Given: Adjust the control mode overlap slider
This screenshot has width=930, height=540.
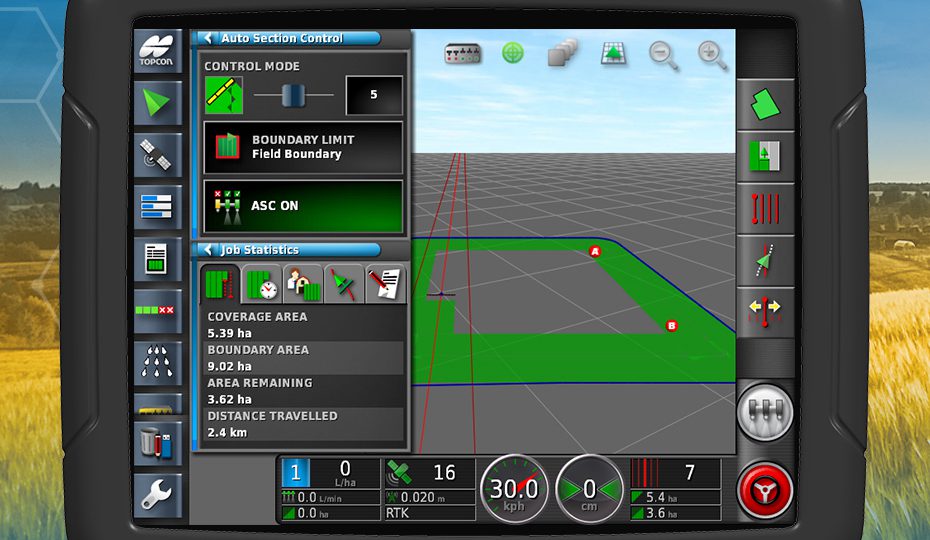Looking at the screenshot, I should coord(293,95).
